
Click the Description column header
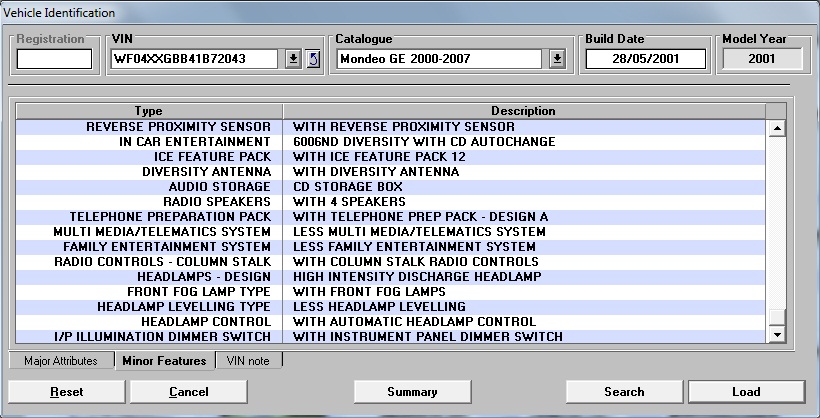click(x=523, y=111)
